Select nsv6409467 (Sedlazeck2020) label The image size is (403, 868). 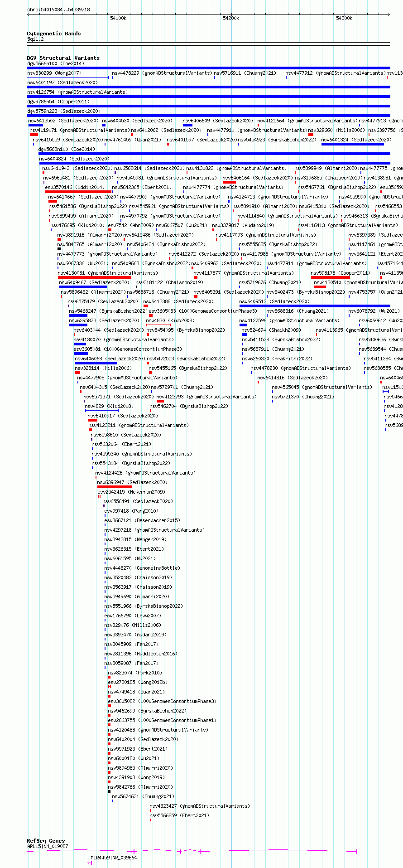click(x=94, y=282)
